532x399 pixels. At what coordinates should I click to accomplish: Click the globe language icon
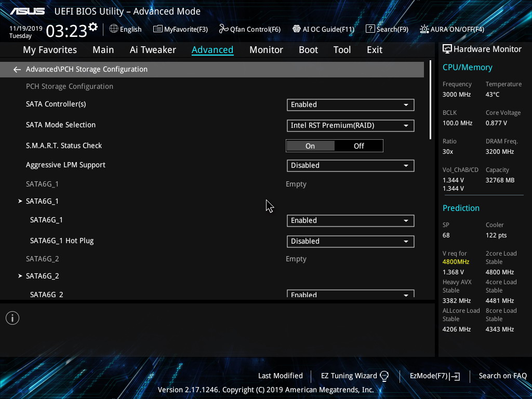114,29
